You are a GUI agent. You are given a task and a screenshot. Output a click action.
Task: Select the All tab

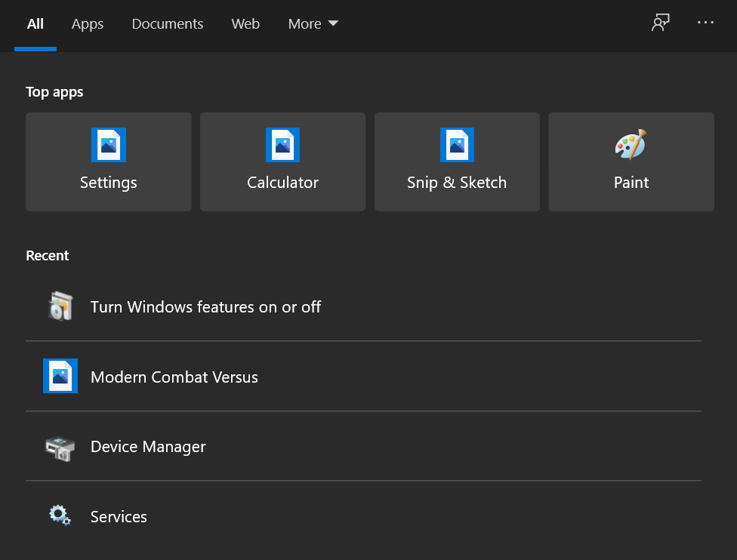35,23
